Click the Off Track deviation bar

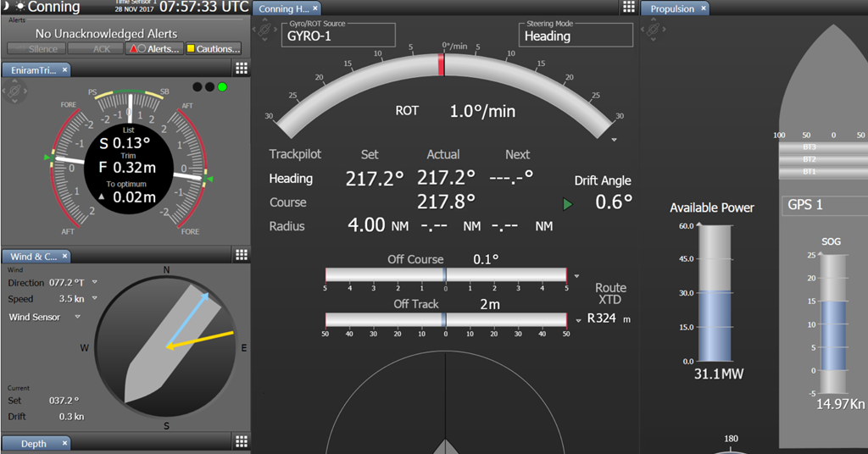click(x=446, y=319)
